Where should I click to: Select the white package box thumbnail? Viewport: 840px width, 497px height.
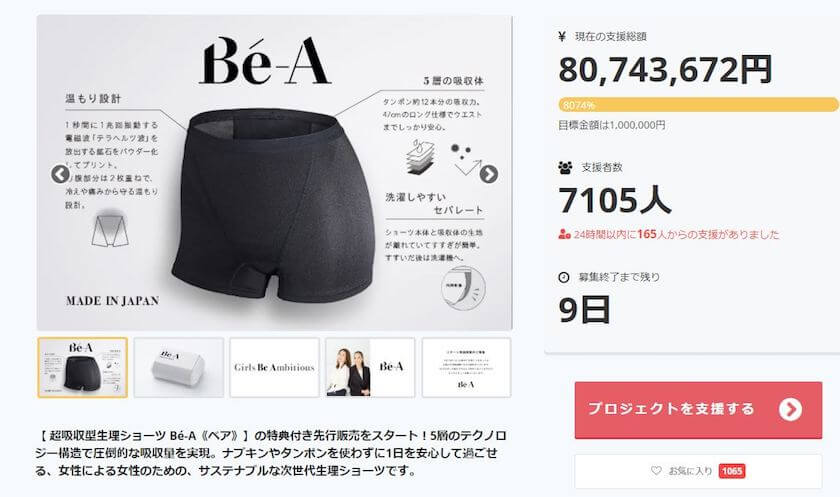click(x=178, y=367)
